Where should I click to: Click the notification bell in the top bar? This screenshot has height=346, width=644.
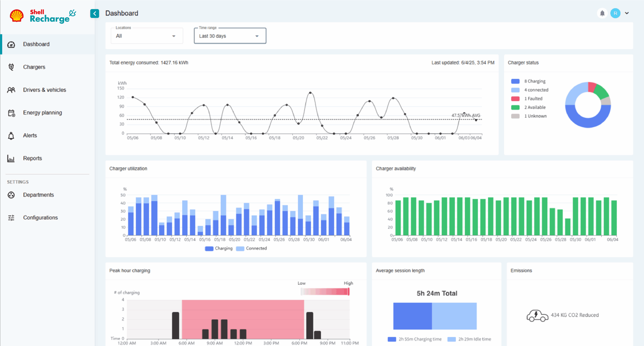(x=602, y=13)
